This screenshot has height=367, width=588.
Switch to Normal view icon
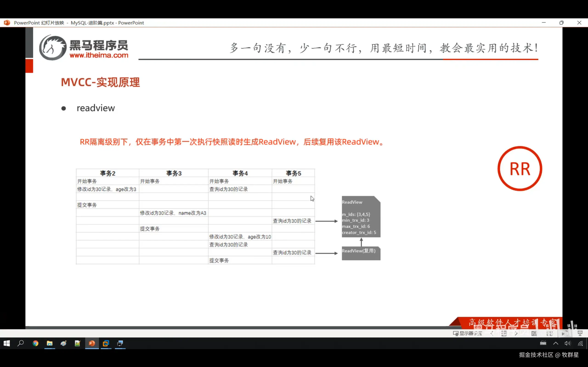[534, 333]
